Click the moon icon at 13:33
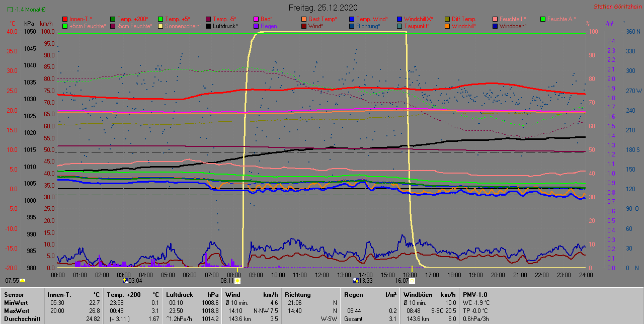Viewport: 644px width, 324px height. point(356,281)
